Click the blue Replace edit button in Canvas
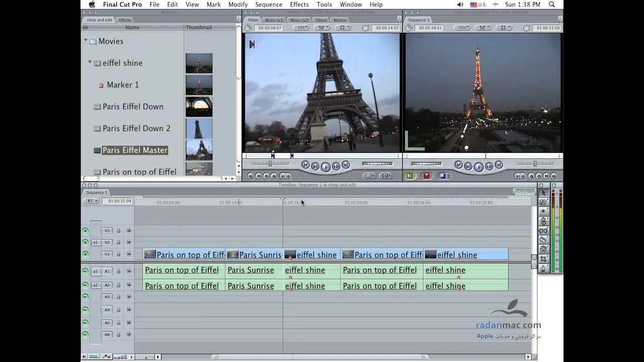This screenshot has height=362, width=644. click(443, 176)
